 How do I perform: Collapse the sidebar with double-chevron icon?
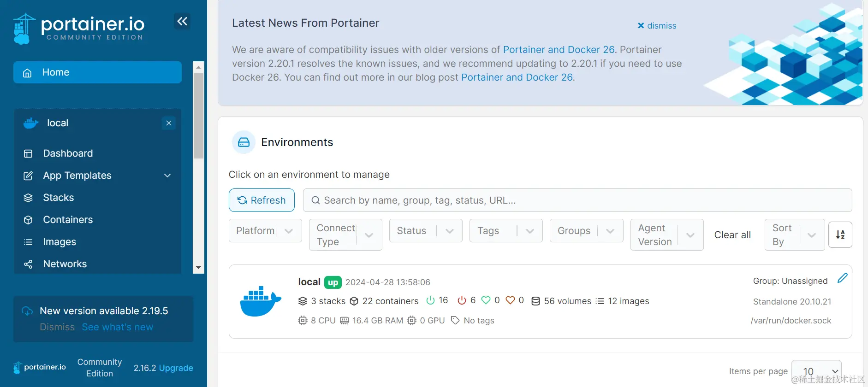tap(182, 21)
